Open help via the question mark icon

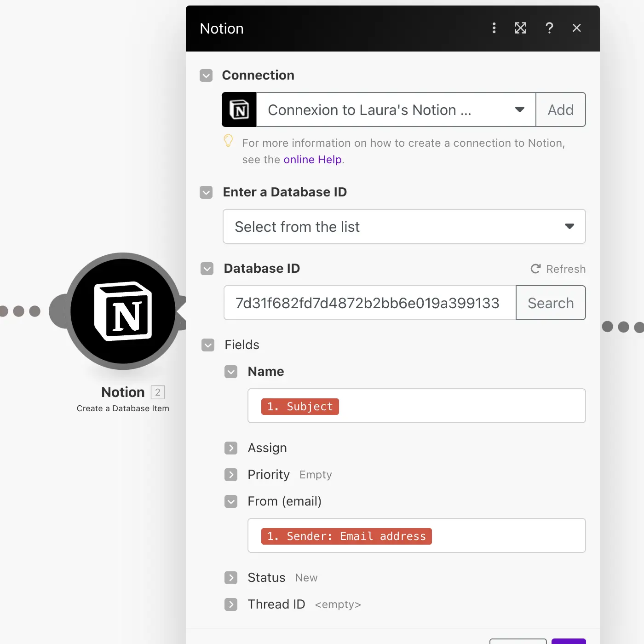coord(549,28)
